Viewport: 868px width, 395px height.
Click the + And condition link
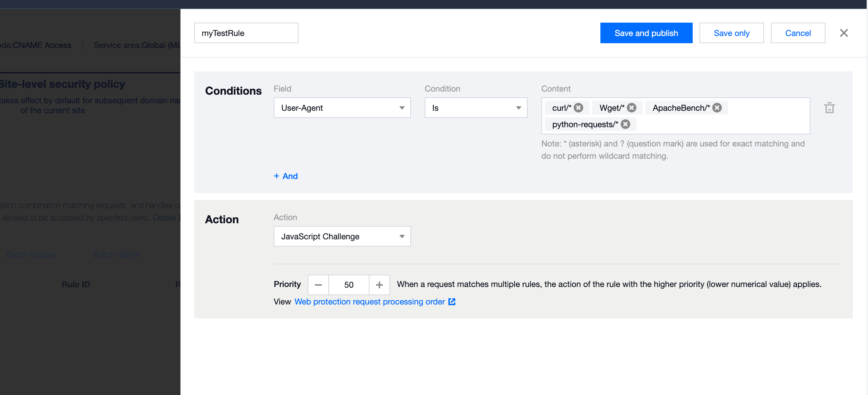tap(287, 176)
